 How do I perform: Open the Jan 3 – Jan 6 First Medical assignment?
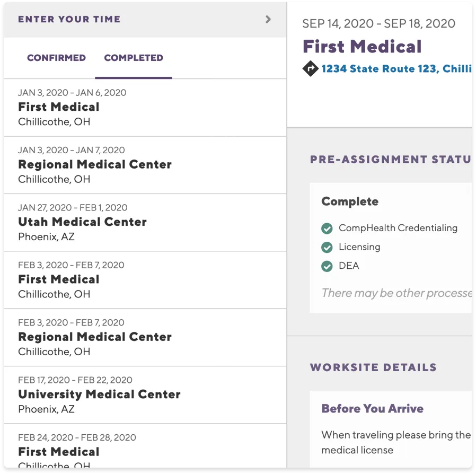coord(59,107)
